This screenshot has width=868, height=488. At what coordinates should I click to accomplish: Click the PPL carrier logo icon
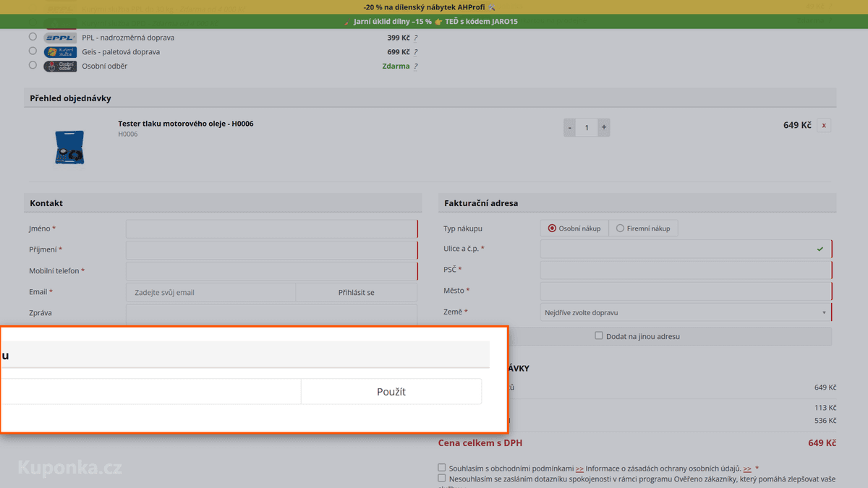(60, 38)
